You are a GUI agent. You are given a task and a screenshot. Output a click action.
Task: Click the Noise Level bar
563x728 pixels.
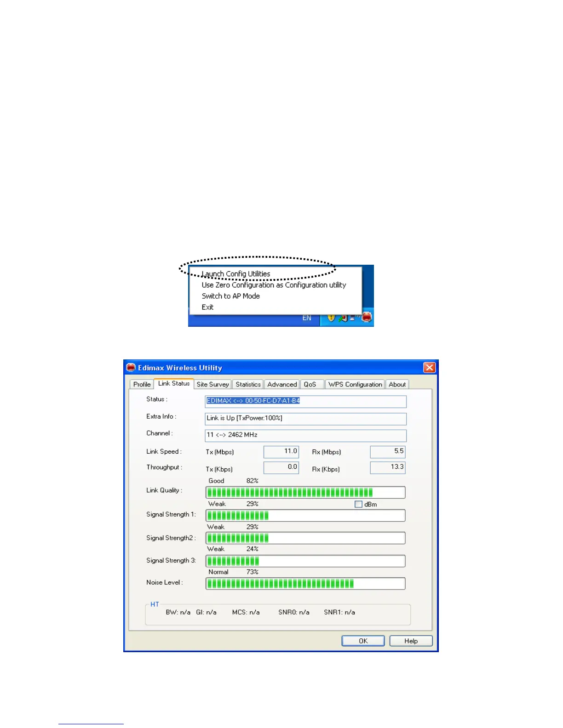click(x=305, y=583)
